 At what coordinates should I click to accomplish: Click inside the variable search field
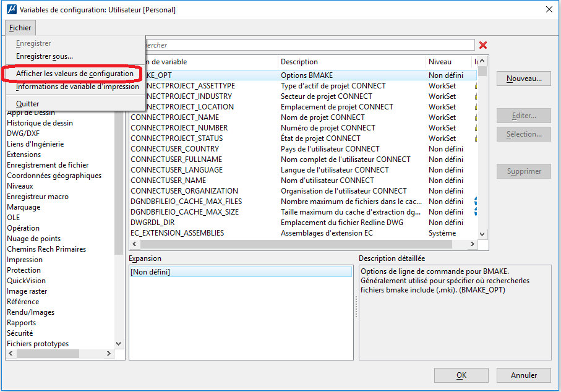click(309, 45)
